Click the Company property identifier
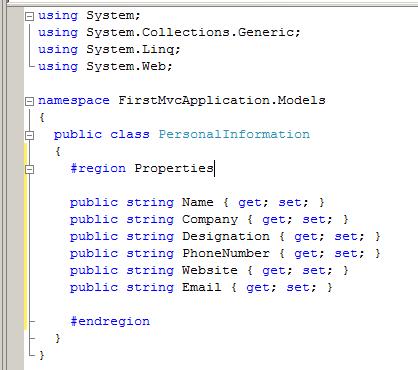This screenshot has width=418, height=370. (210, 220)
